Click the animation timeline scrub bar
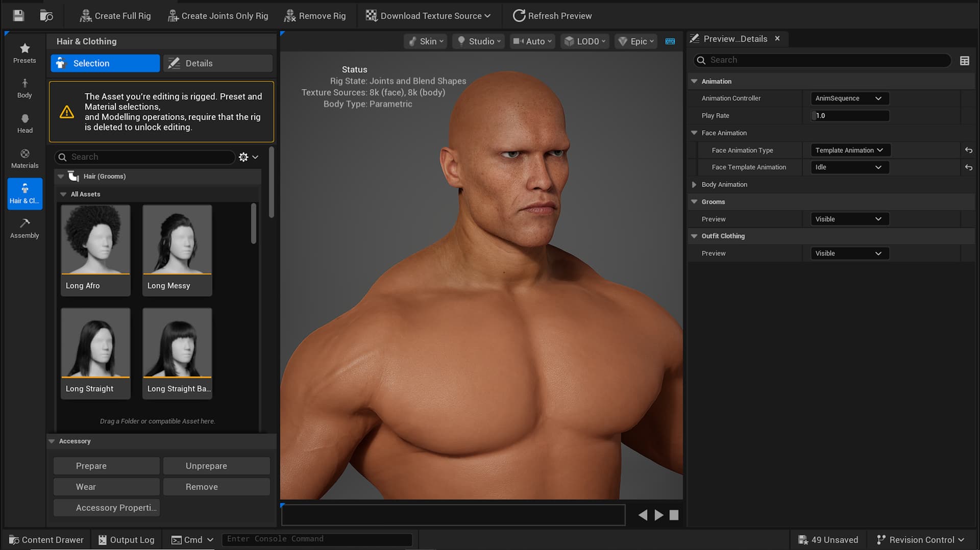Screen dimensions: 980x550 click(453, 515)
